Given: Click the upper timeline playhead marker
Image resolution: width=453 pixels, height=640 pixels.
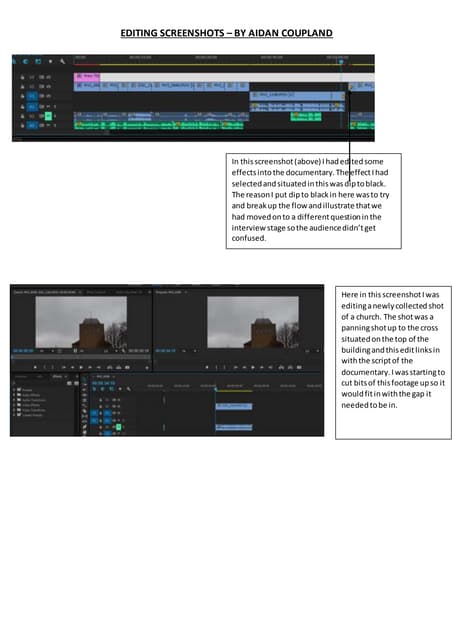Looking at the screenshot, I should click(341, 62).
